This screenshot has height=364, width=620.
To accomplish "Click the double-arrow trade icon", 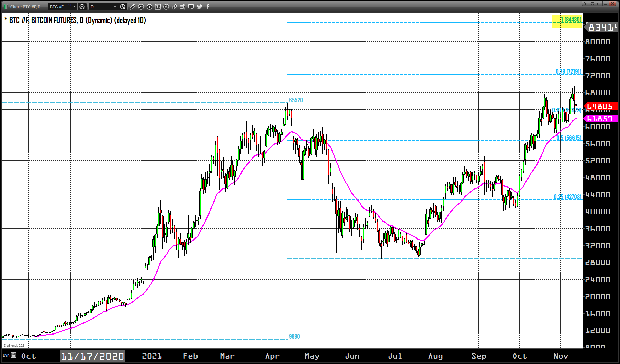I will 174,7.
